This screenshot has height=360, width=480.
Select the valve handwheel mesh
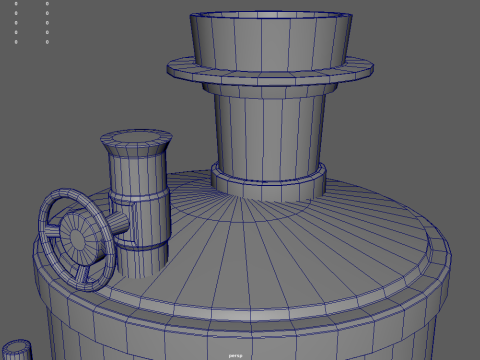(x=77, y=240)
